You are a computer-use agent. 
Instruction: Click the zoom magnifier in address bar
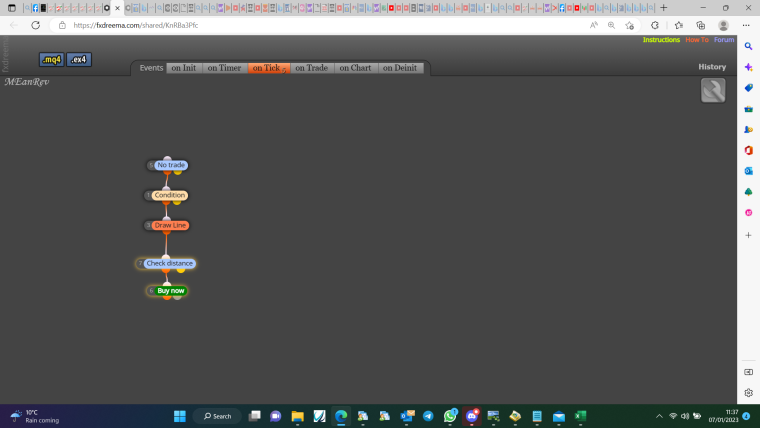click(611, 25)
